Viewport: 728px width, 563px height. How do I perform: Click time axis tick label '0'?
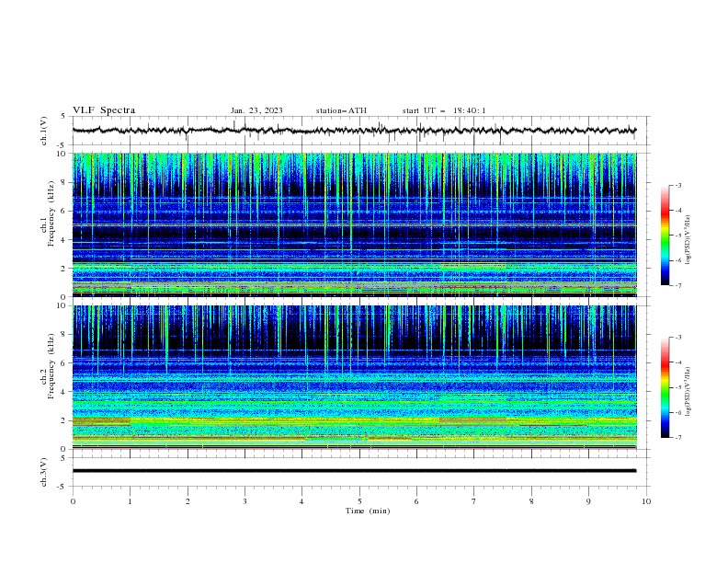click(73, 501)
